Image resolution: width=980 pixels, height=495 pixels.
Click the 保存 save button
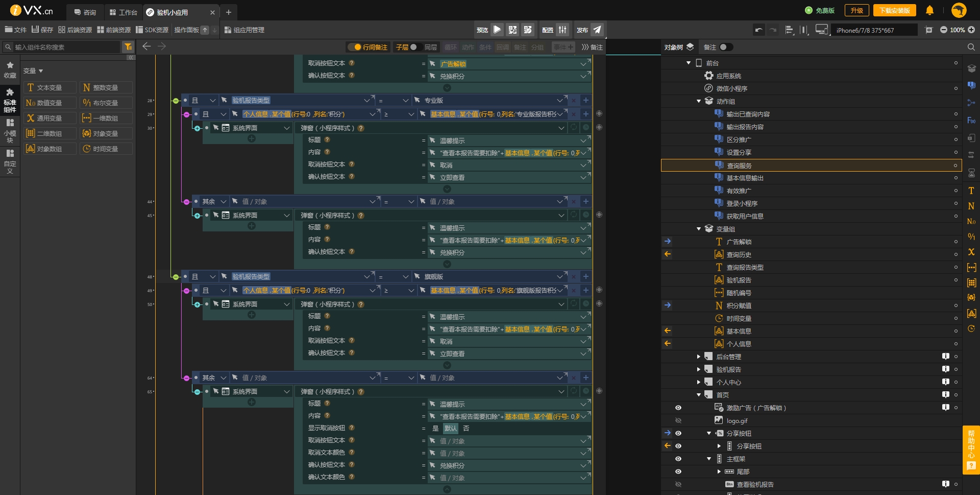[x=42, y=30]
